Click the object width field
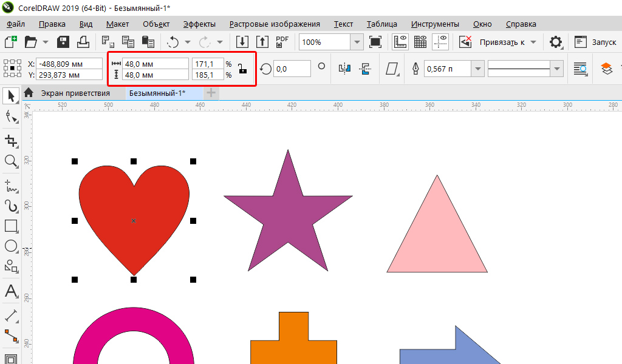 coord(156,64)
